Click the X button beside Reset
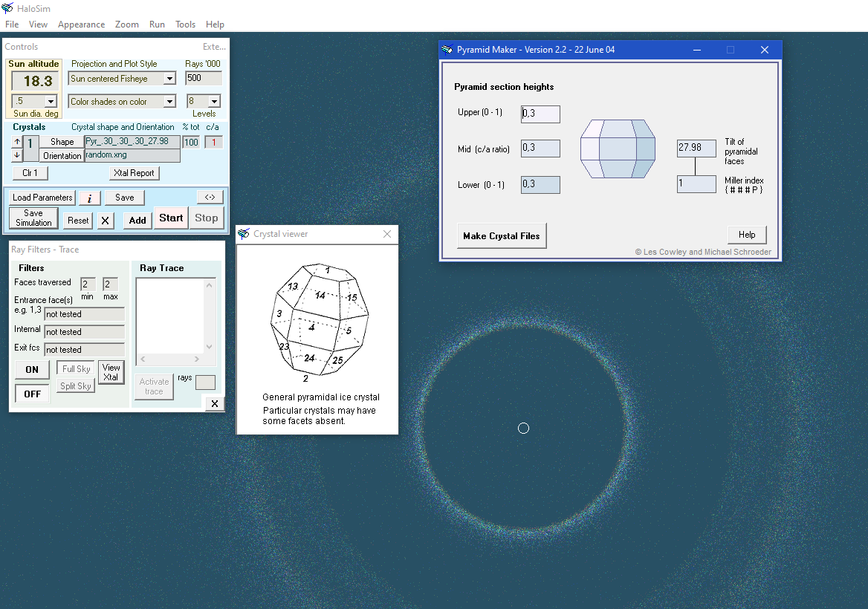868x609 pixels. [106, 221]
